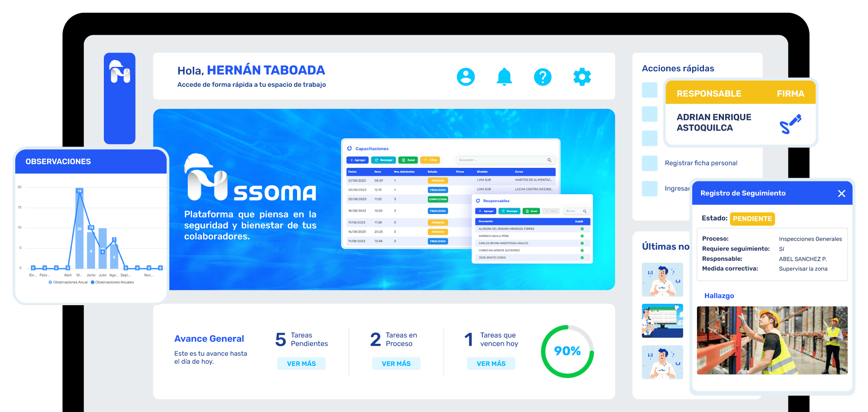
Task: Open the user profile icon in header
Action: 465,77
